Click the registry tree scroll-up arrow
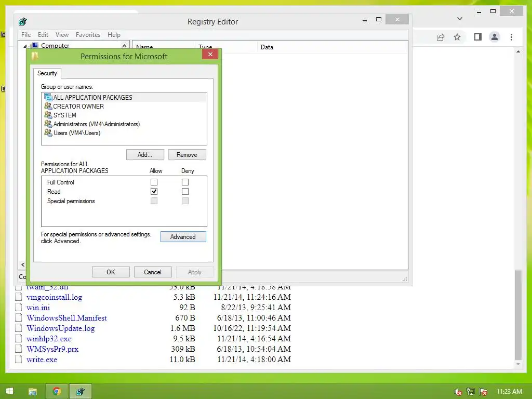The height and width of the screenshot is (399, 532). pos(125,46)
